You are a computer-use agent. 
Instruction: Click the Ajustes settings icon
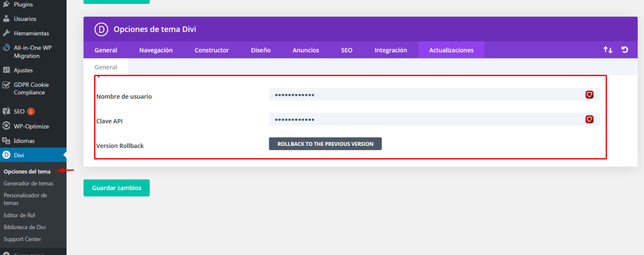[x=6, y=70]
